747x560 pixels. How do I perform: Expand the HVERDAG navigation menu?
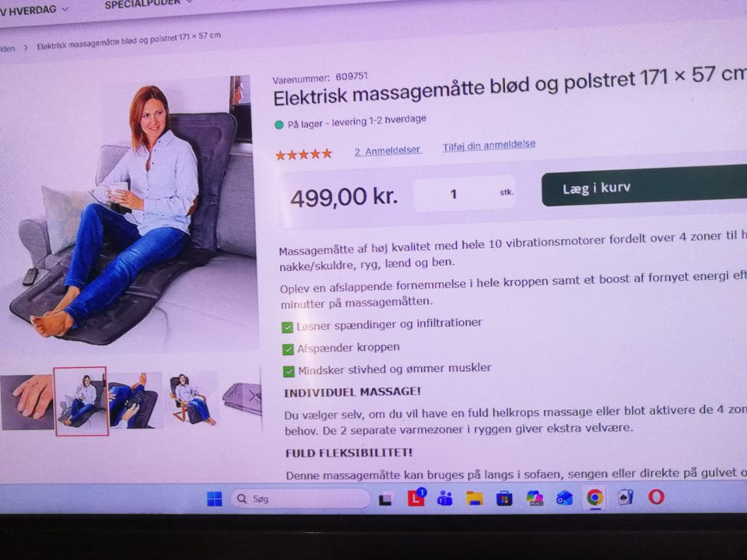tap(33, 9)
